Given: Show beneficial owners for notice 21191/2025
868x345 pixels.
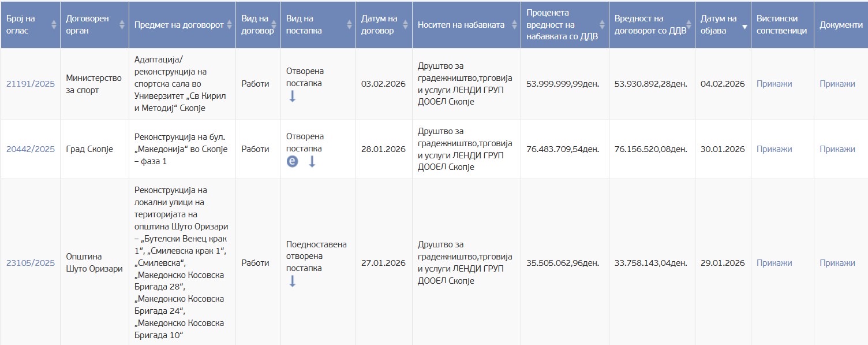Looking at the screenshot, I should 774,84.
